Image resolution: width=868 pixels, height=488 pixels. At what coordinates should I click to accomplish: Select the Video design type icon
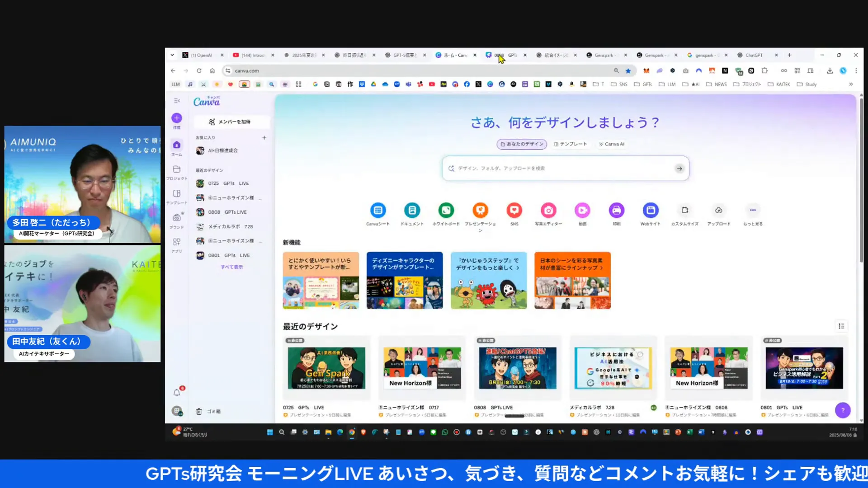coord(582,210)
